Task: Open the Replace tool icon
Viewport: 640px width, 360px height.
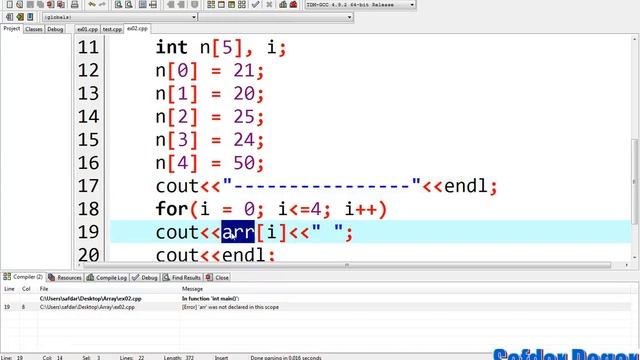Action: pos(129,4)
